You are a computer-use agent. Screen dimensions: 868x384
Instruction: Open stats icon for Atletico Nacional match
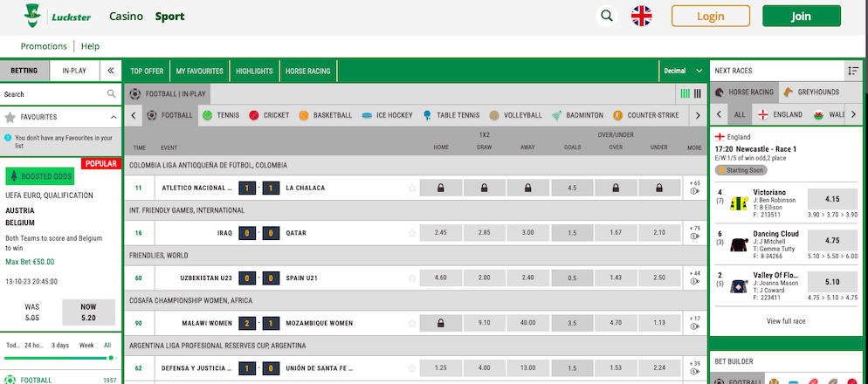(694, 192)
